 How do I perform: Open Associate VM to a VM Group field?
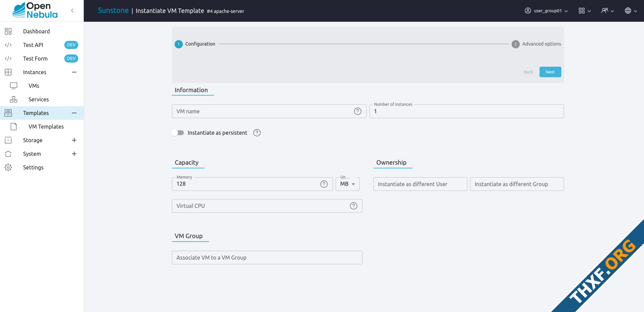point(267,258)
